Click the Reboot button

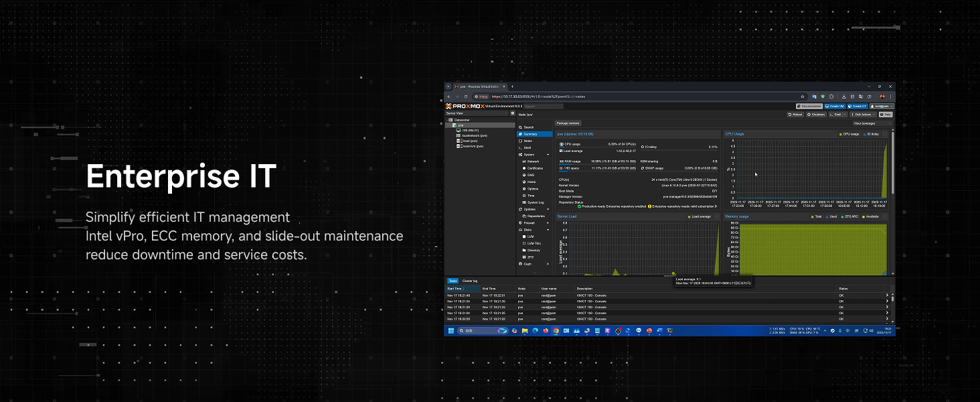point(796,115)
